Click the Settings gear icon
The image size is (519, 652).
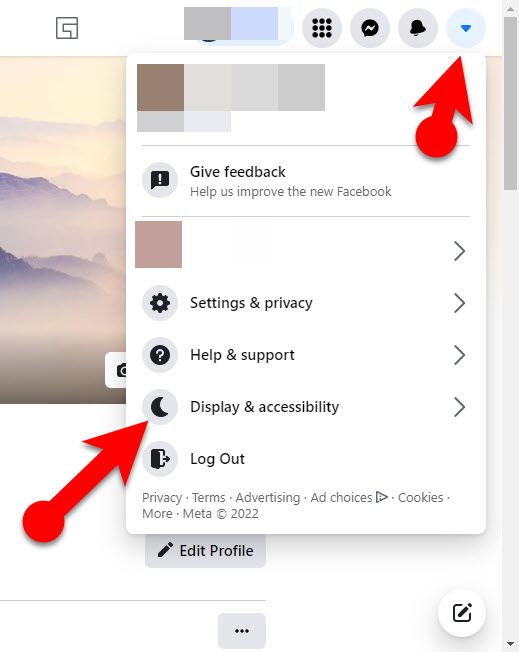160,303
